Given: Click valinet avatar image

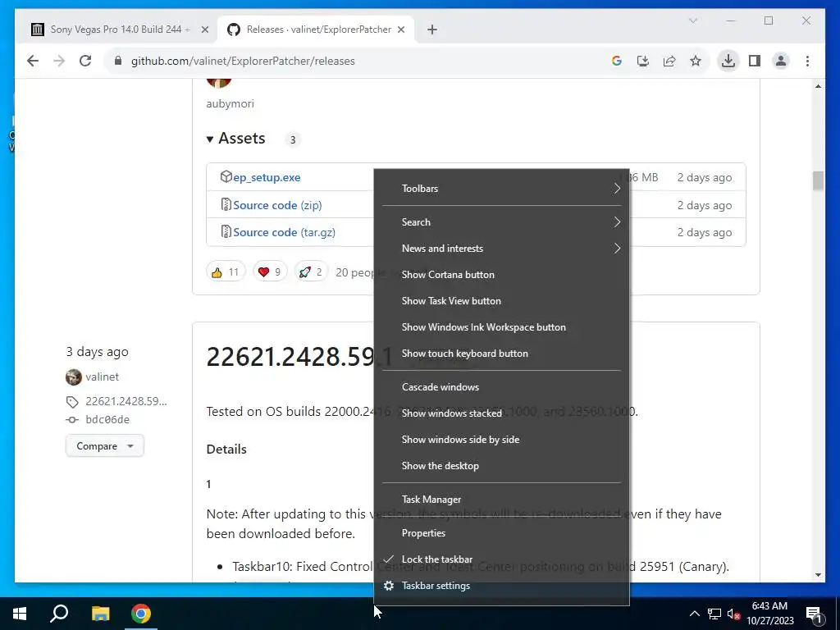Looking at the screenshot, I should pos(73,377).
